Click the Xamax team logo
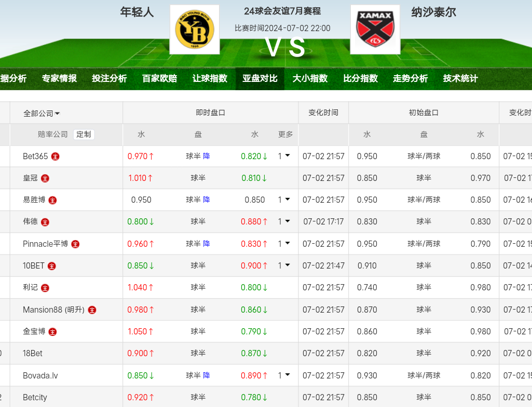532x407 pixels. [375, 30]
